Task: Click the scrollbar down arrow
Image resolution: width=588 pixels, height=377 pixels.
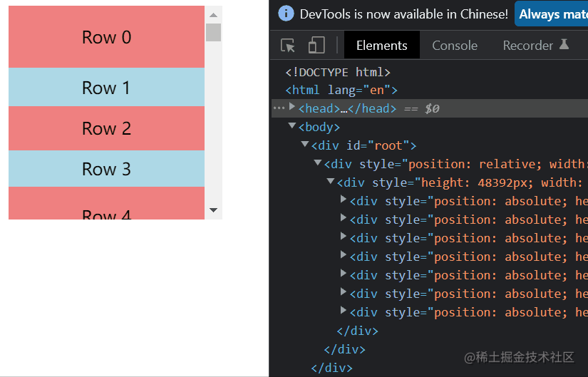Action: pyautogui.click(x=213, y=210)
